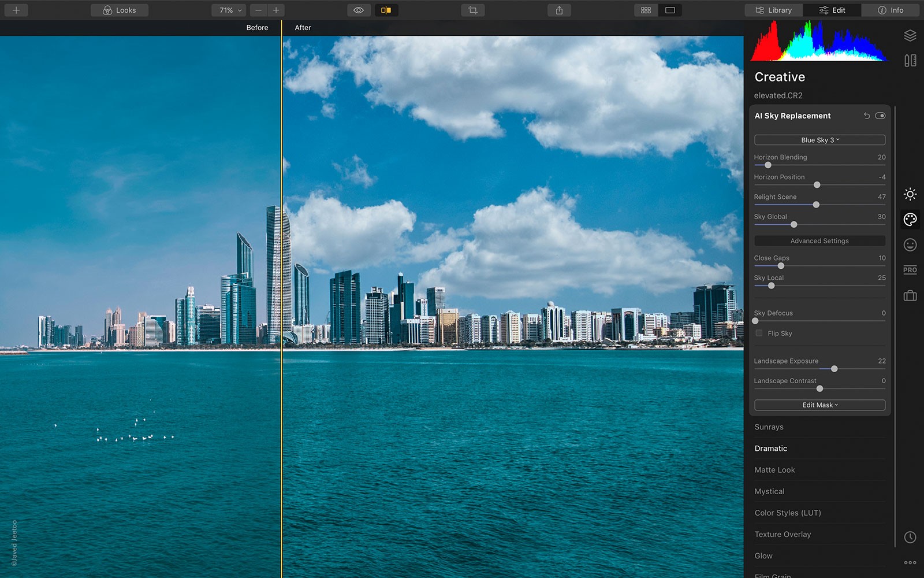Open the Portrait face icon

coord(910,245)
